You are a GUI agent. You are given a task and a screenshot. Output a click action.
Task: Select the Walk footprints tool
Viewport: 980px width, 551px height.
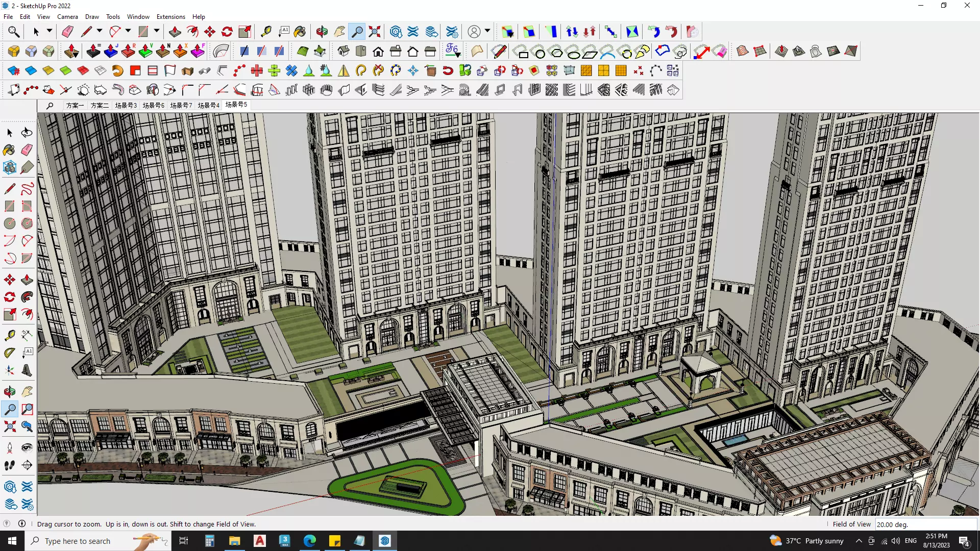coord(10,465)
